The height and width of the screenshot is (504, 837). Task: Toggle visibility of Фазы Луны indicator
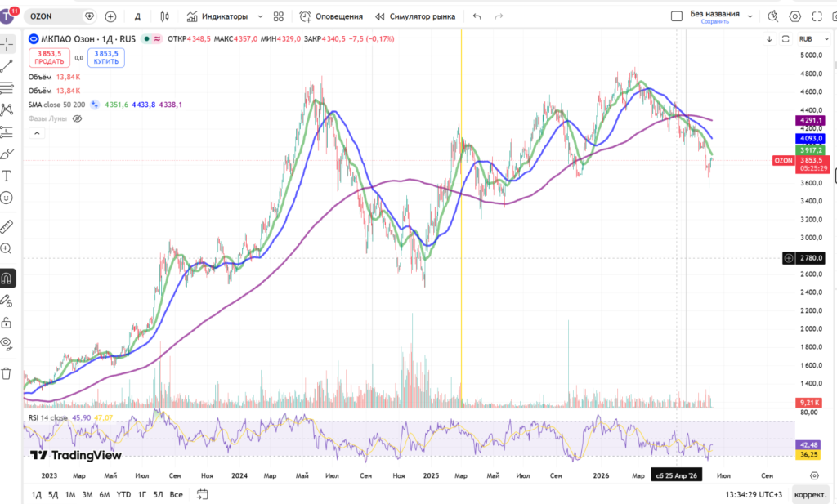click(x=78, y=118)
